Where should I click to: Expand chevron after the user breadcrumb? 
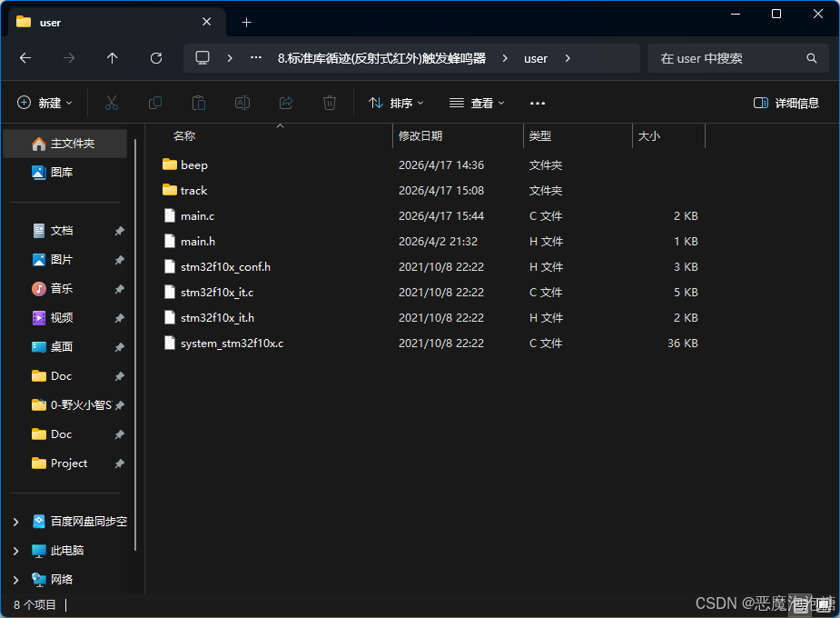pyautogui.click(x=568, y=58)
